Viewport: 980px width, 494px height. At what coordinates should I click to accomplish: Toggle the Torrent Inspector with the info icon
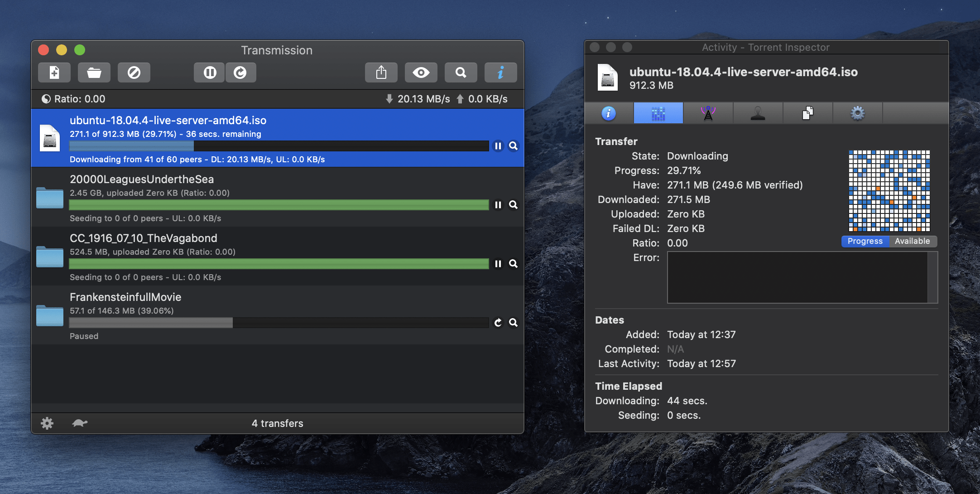point(501,72)
